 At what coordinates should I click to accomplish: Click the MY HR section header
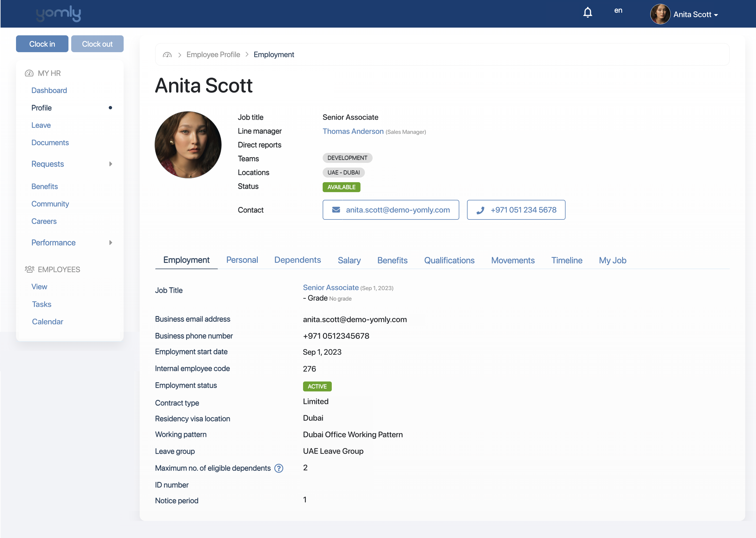(43, 73)
